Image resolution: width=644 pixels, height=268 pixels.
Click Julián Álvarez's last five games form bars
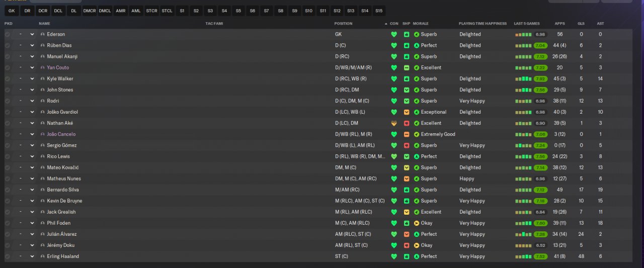point(523,234)
